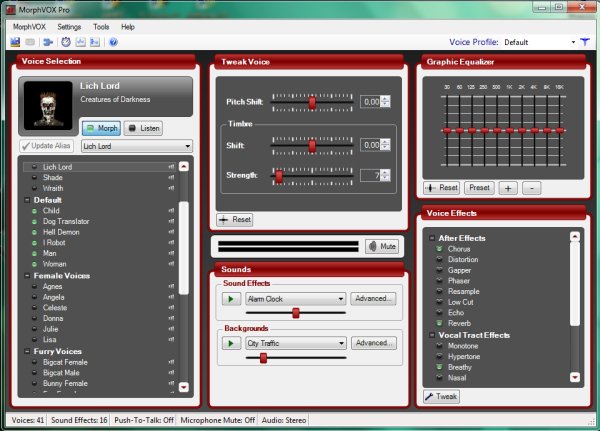Click the bars icon on the Agnes row
600x431 pixels.
171,286
